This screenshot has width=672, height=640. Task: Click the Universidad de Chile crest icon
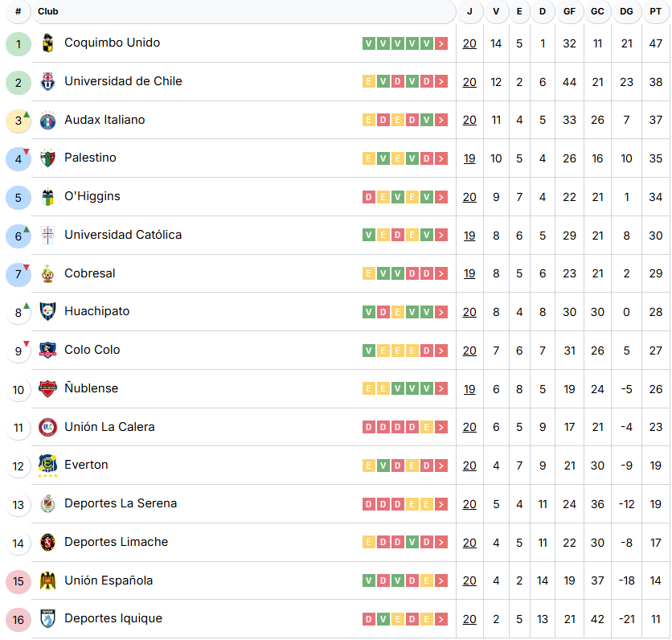[x=47, y=82]
